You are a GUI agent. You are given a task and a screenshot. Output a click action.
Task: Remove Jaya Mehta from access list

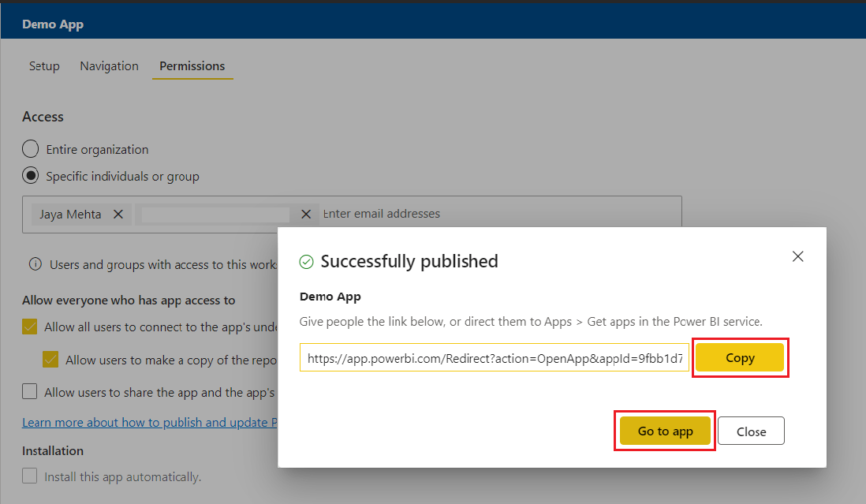point(118,214)
